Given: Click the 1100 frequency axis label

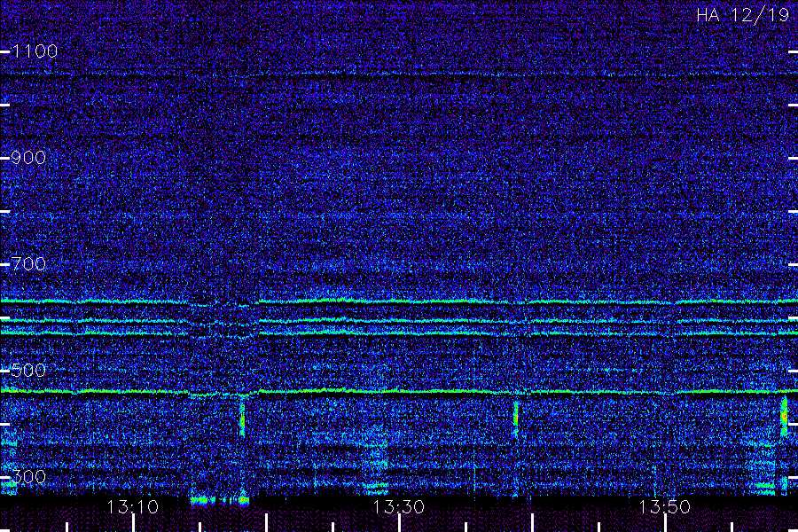Looking at the screenshot, I should click(35, 51).
